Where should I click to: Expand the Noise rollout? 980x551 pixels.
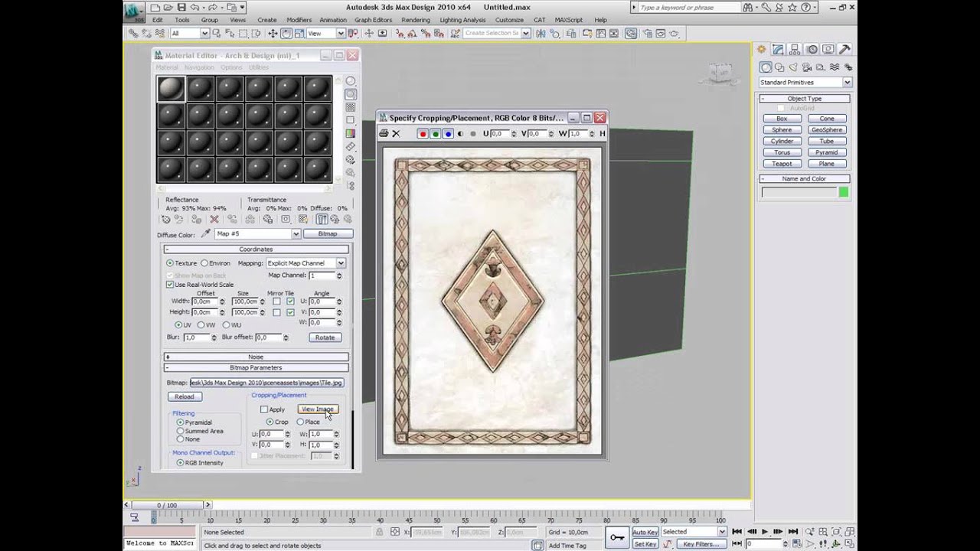click(256, 357)
